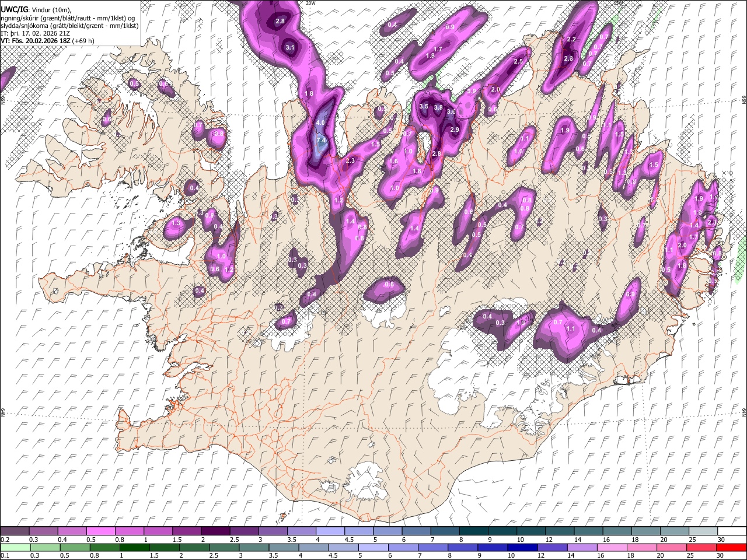Click the 1.6 precipitation value
The image size is (747, 560).
pyautogui.click(x=394, y=162)
